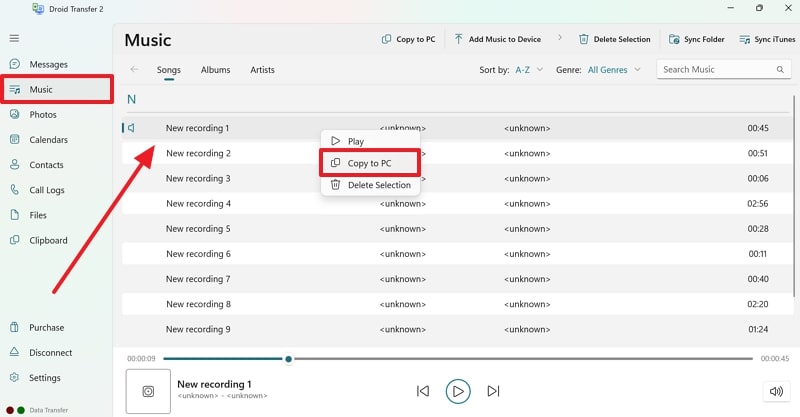Open the hamburger navigation menu
Image resolution: width=800 pixels, height=417 pixels.
coord(14,38)
